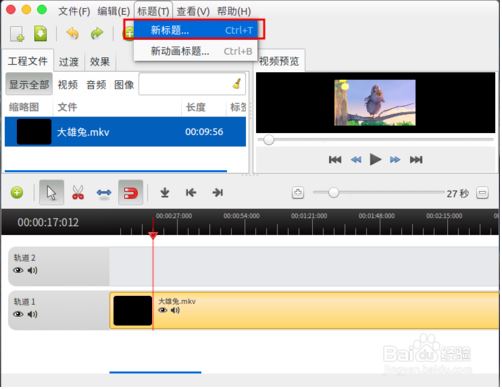This screenshot has height=389, width=502.
Task: Choose 新动画标题... menu entry
Action: point(195,51)
